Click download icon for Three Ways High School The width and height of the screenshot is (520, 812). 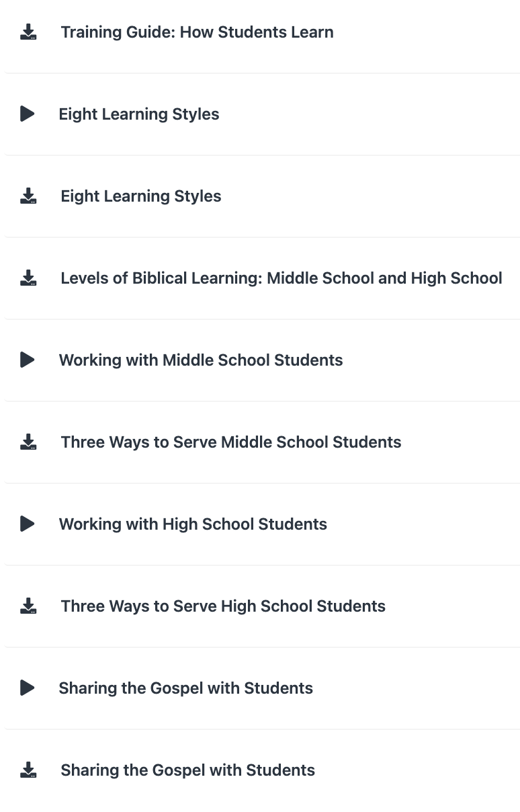tap(28, 606)
